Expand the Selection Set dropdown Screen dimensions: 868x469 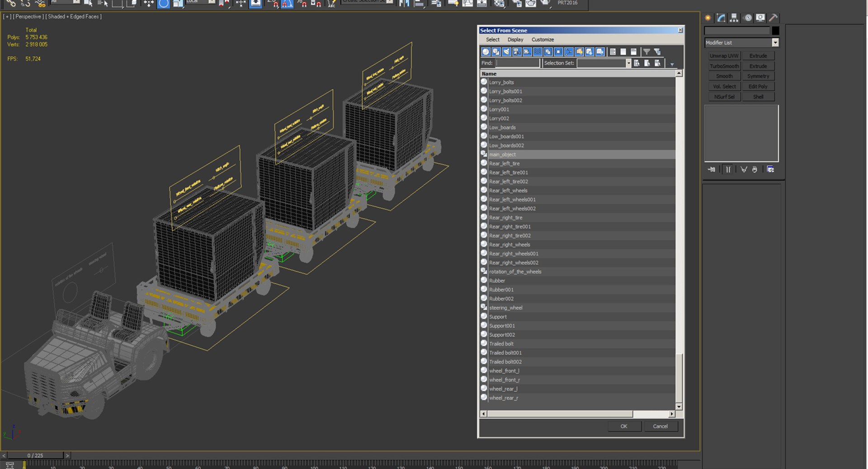(x=628, y=63)
